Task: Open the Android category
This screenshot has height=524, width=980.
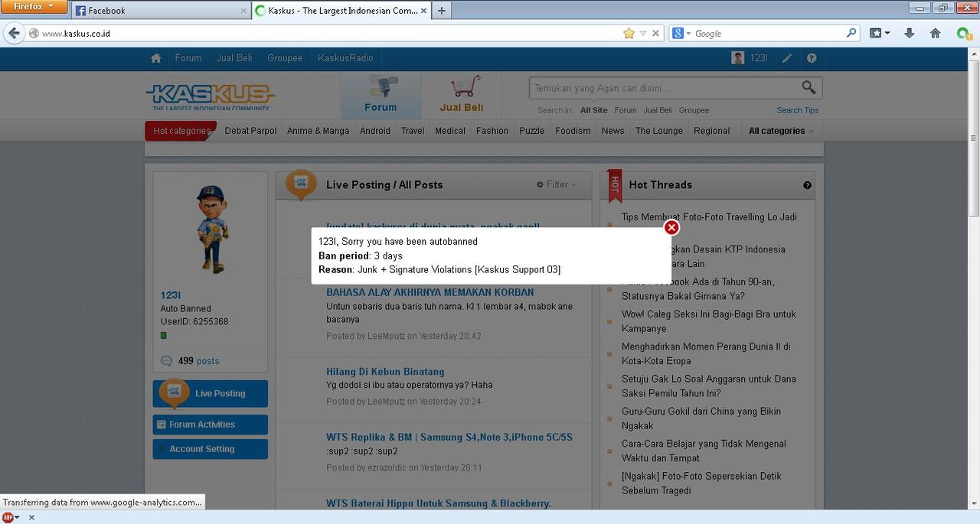Action: point(375,131)
